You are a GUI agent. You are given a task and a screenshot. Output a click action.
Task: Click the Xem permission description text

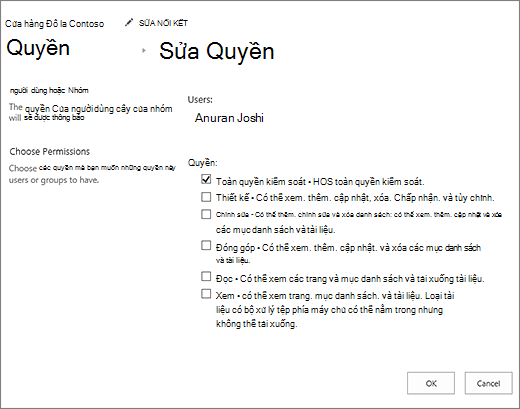[335, 310]
